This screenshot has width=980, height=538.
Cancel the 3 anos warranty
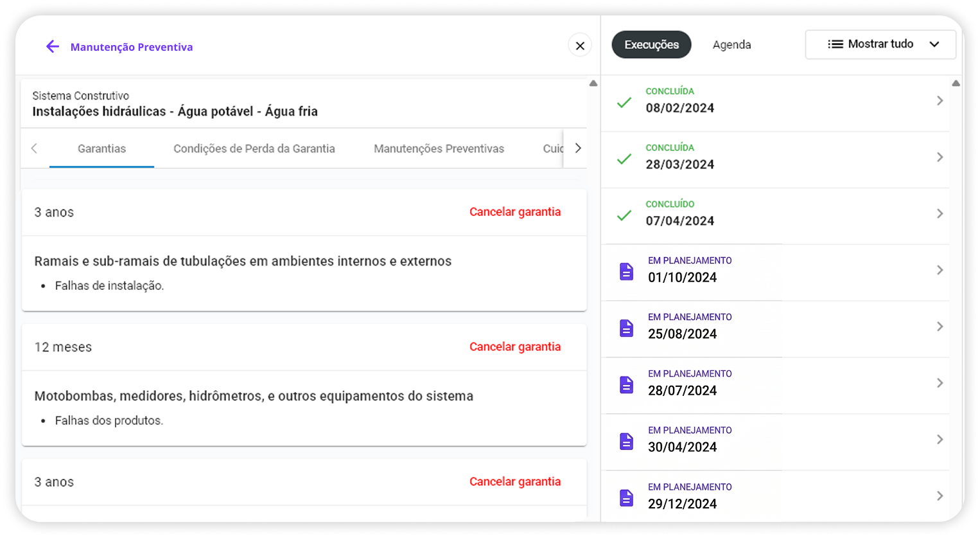pos(514,211)
